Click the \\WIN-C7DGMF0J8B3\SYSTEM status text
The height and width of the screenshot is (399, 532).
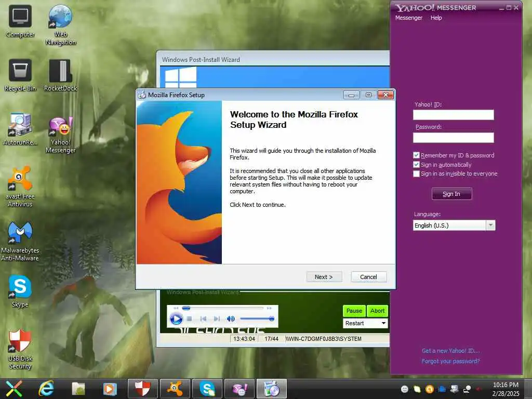pos(323,339)
